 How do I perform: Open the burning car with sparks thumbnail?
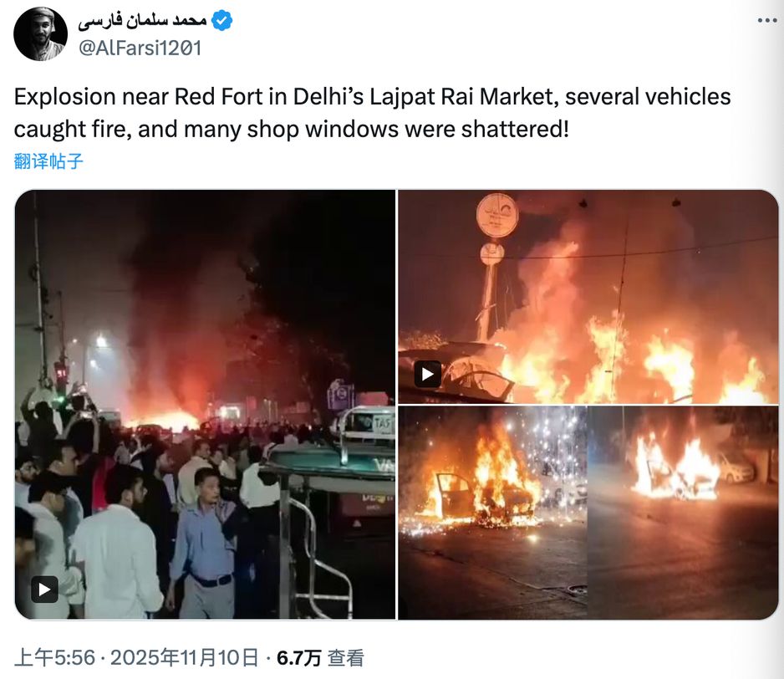492,513
